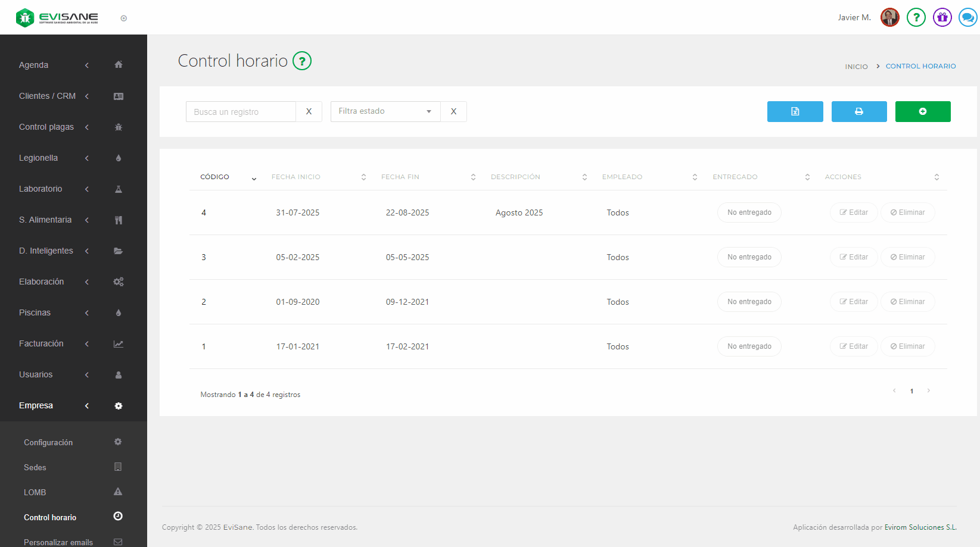The width and height of the screenshot is (980, 547).
Task: Open Evirom Soluciones S.L. footer link
Action: (920, 527)
